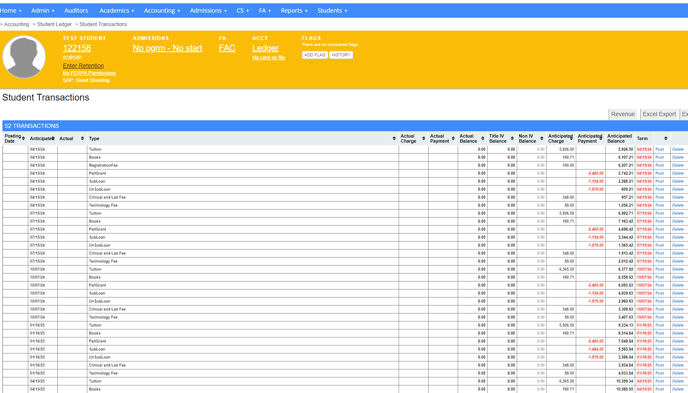Open the FA dropdown in the navbar
The height and width of the screenshot is (393, 688).
pyautogui.click(x=265, y=11)
